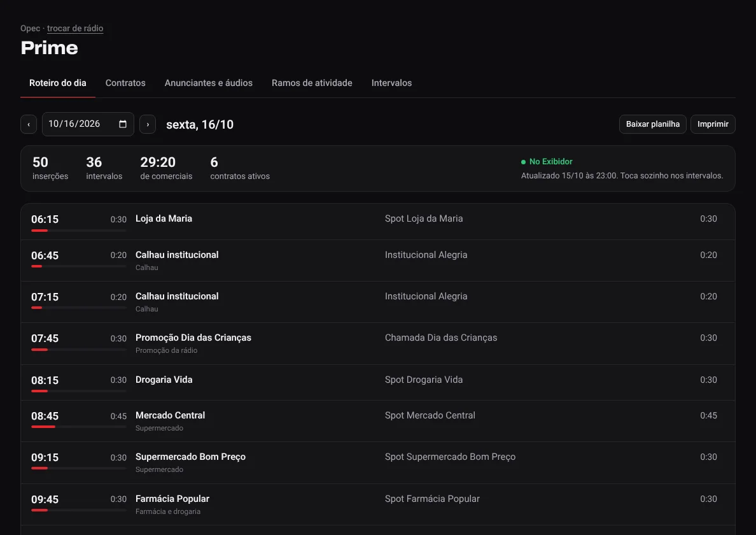The image size is (756, 535).
Task: Open the calendar picker icon in date field
Action: coord(123,124)
